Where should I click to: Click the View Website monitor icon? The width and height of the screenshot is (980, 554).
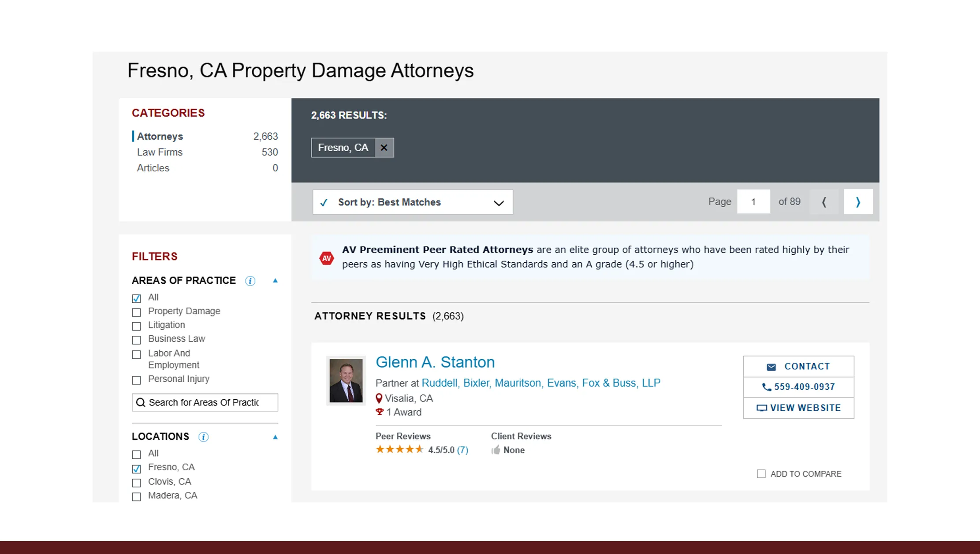tap(762, 408)
